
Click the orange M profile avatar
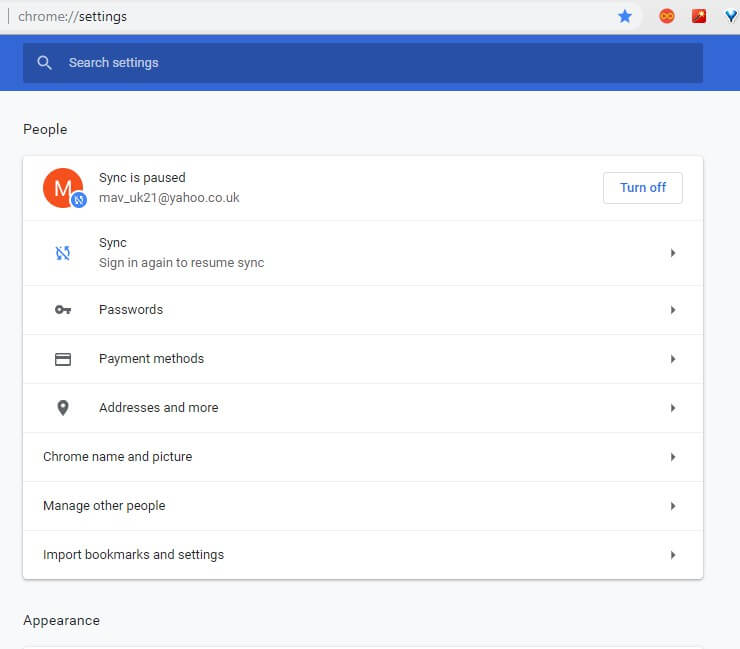[x=63, y=188]
